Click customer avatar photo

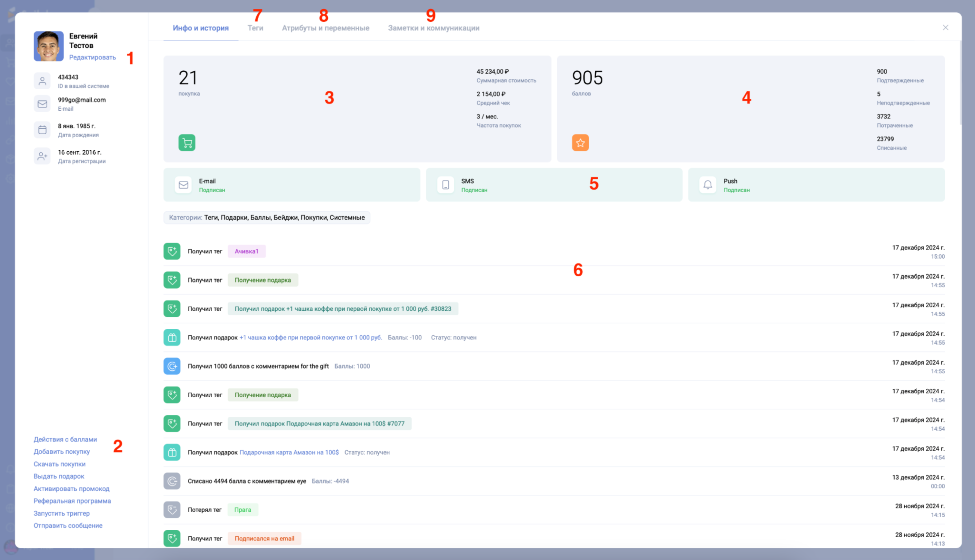pos(49,46)
